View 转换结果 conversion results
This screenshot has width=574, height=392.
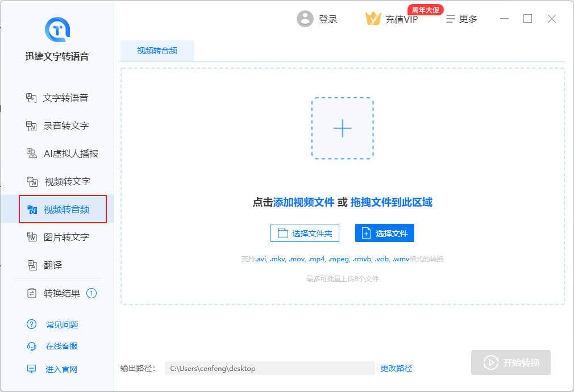click(61, 294)
